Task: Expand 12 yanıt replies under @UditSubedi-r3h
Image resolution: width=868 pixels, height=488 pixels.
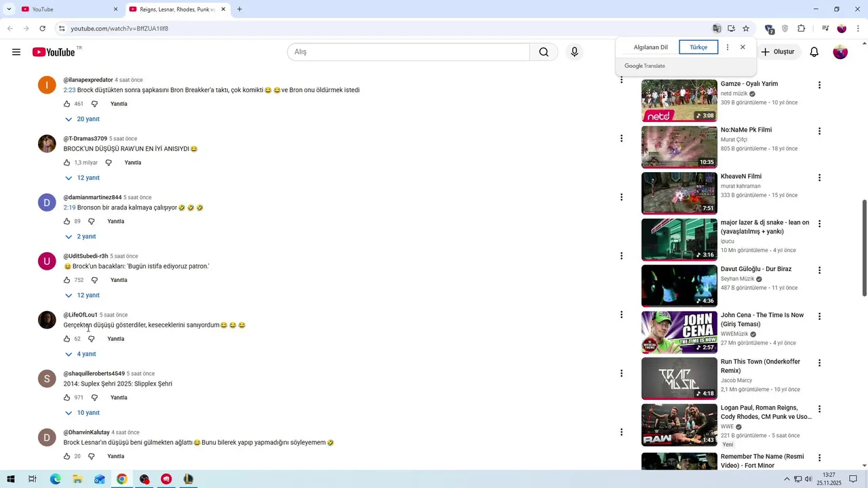Action: (x=82, y=296)
